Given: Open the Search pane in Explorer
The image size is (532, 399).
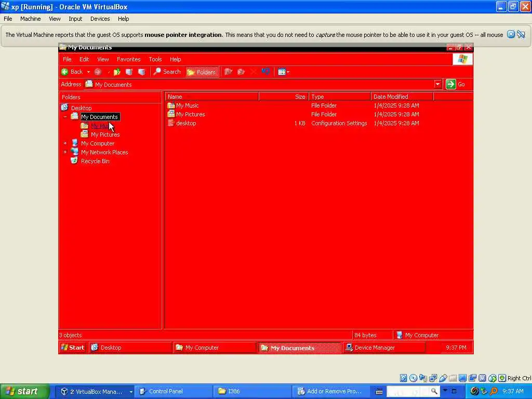Looking at the screenshot, I should pos(167,72).
